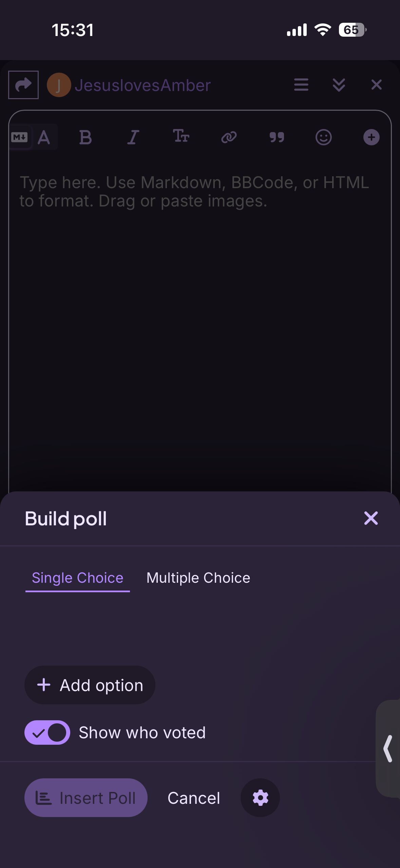Open the emoji picker
400x868 pixels.
pyautogui.click(x=324, y=138)
